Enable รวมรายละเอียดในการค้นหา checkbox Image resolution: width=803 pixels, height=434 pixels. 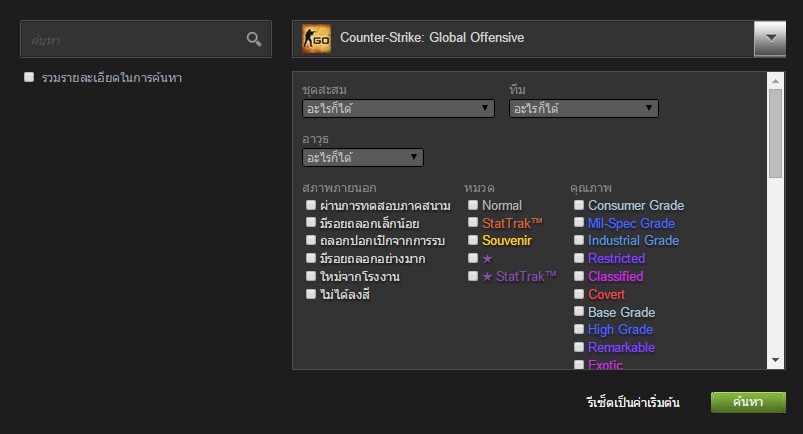click(30, 77)
